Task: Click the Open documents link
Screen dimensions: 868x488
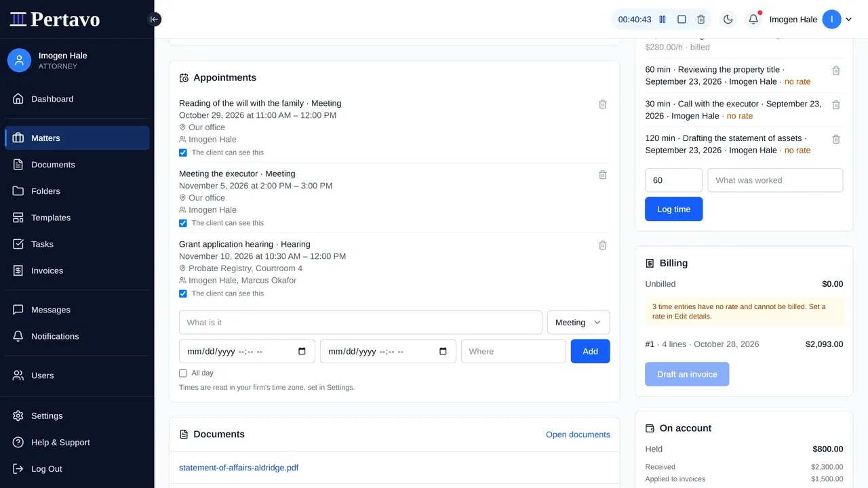Action: click(578, 434)
